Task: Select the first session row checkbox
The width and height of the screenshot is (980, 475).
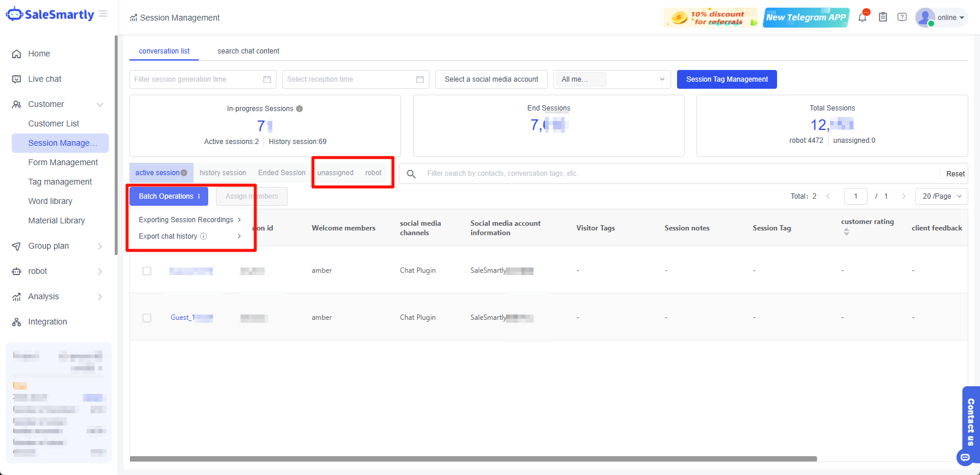Action: (147, 271)
